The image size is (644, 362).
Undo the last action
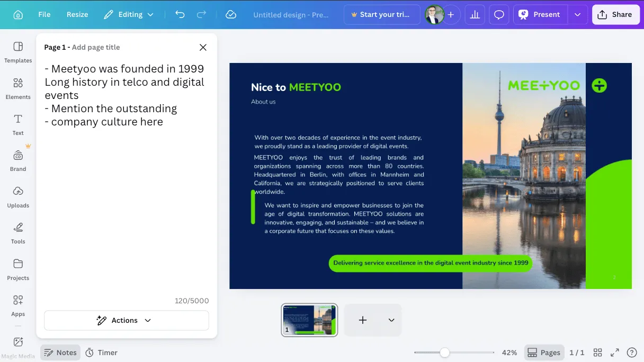tap(180, 14)
